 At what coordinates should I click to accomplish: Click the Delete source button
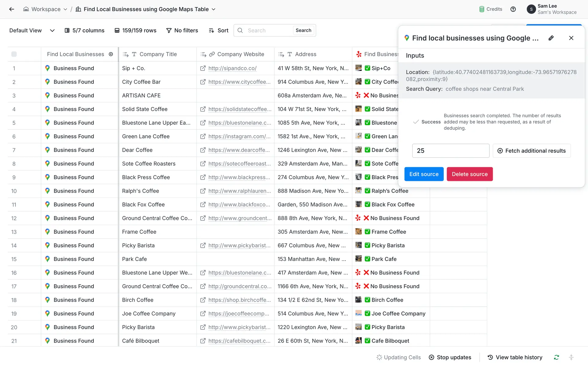click(469, 174)
